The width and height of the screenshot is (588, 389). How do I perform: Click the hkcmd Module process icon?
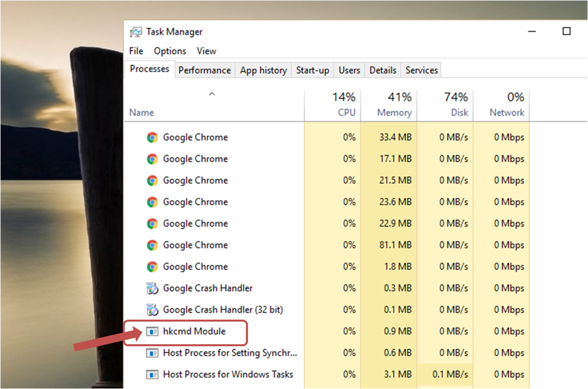point(152,332)
